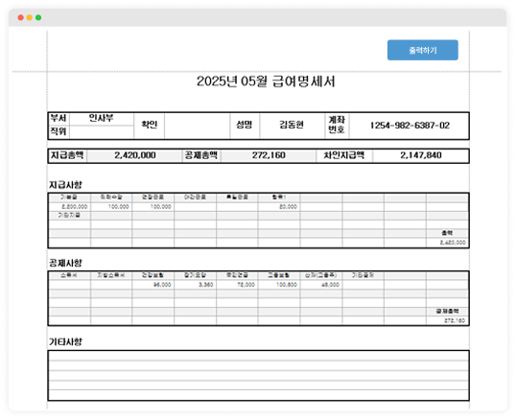Click the 국민연금 column header
Screen dimensions: 516x420
(x=237, y=275)
